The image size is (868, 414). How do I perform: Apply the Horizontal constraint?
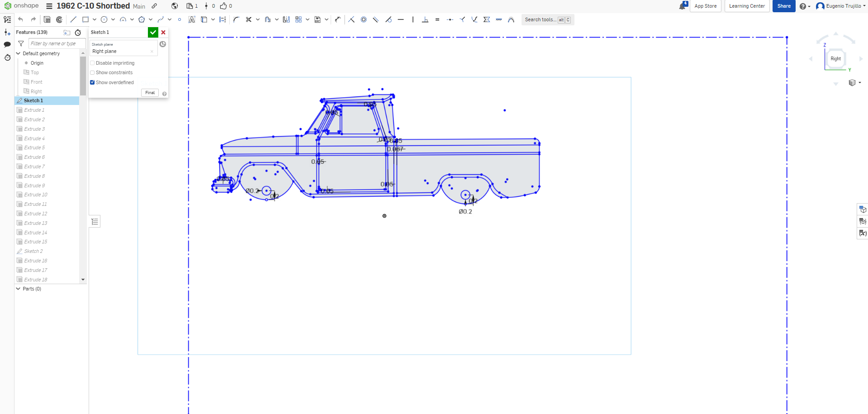click(x=401, y=19)
